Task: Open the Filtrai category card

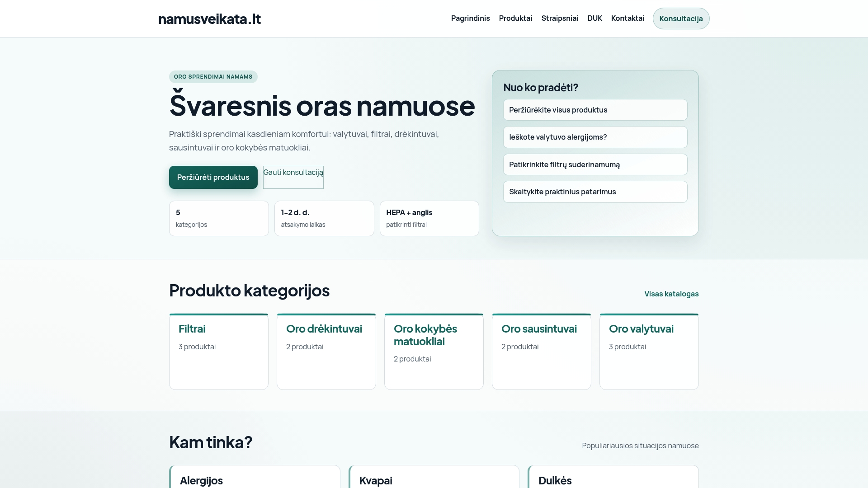Action: tap(219, 352)
